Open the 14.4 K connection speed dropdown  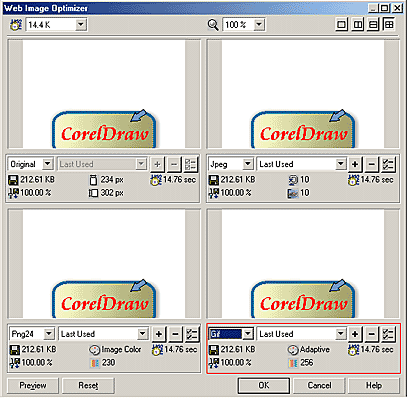pos(81,25)
